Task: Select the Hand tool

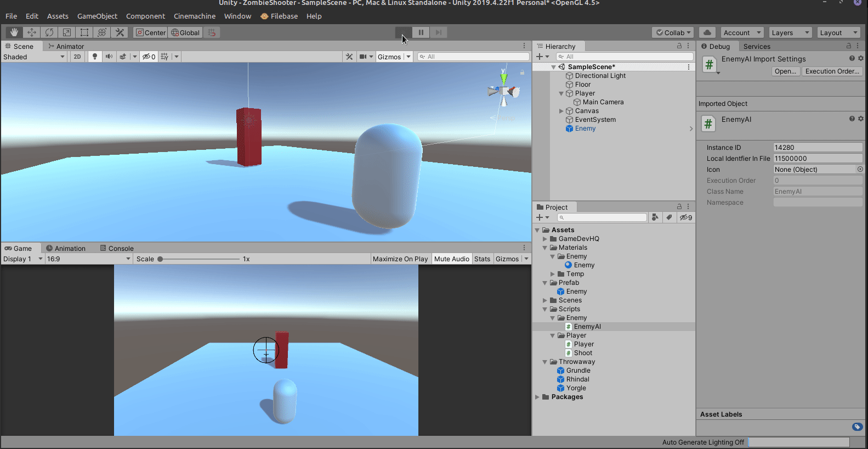Action: (x=14, y=32)
